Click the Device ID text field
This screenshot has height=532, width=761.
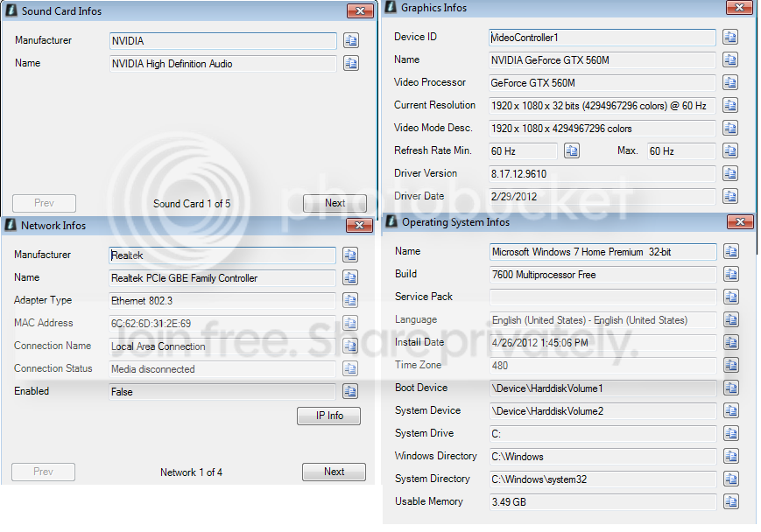pyautogui.click(x=602, y=38)
